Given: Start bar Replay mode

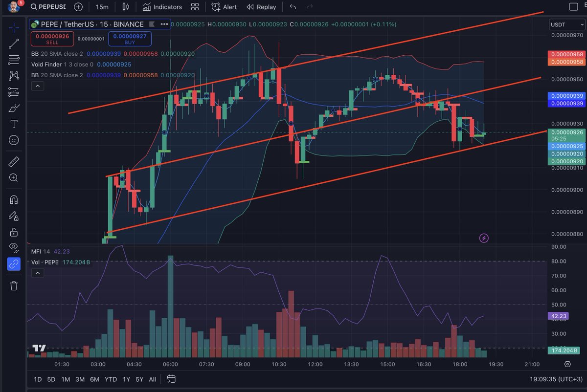Looking at the screenshot, I should (261, 7).
